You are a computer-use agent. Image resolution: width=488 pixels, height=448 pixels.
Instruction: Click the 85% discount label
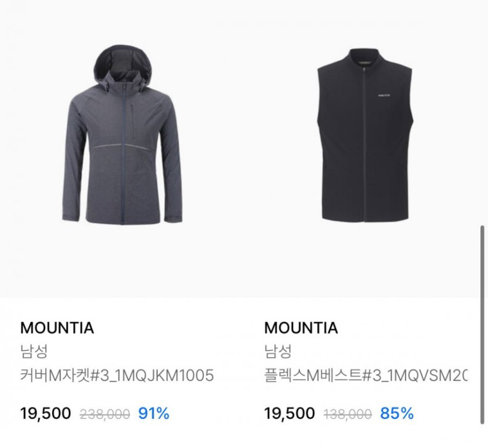coord(397,413)
